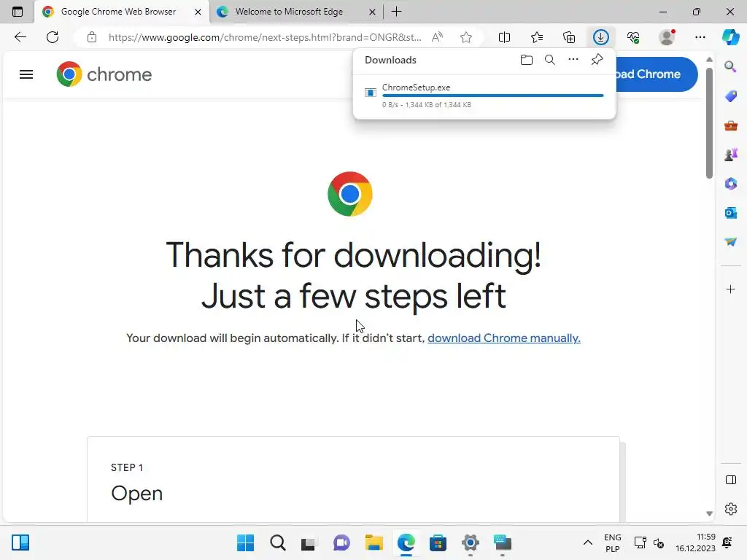View site information lock icon
The width and height of the screenshot is (747, 560).
[92, 37]
